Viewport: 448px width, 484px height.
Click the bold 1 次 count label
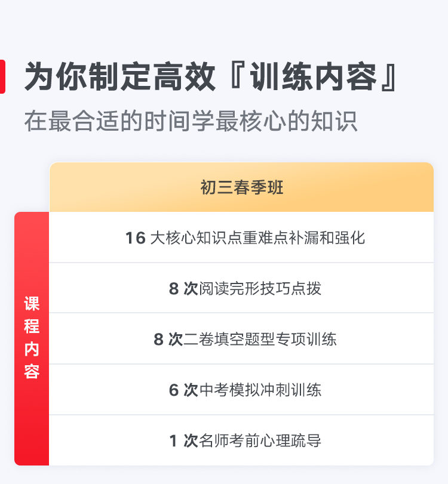tap(183, 440)
